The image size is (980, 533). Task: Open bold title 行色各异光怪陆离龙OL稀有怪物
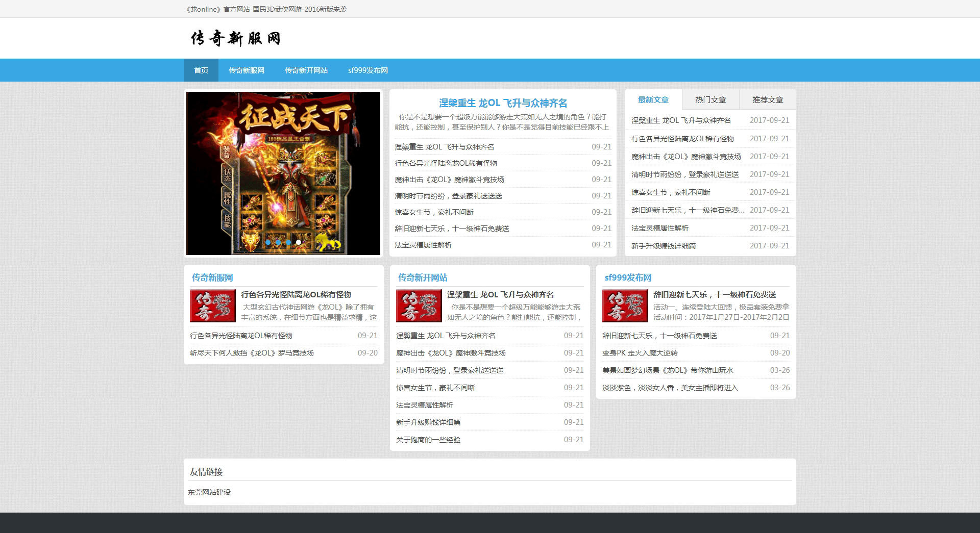pos(296,295)
